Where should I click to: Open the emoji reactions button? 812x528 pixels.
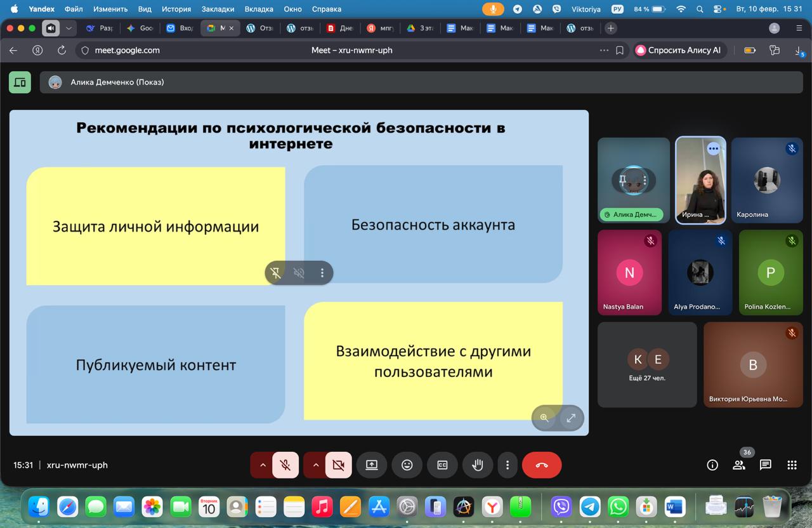click(x=407, y=465)
